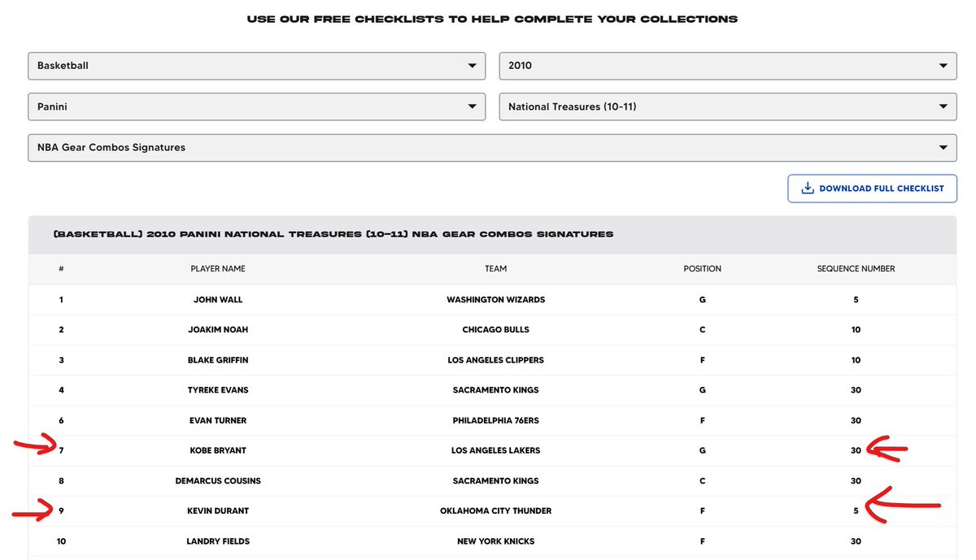The image size is (976, 560).
Task: Select the Evan Turner player name
Action: (218, 420)
